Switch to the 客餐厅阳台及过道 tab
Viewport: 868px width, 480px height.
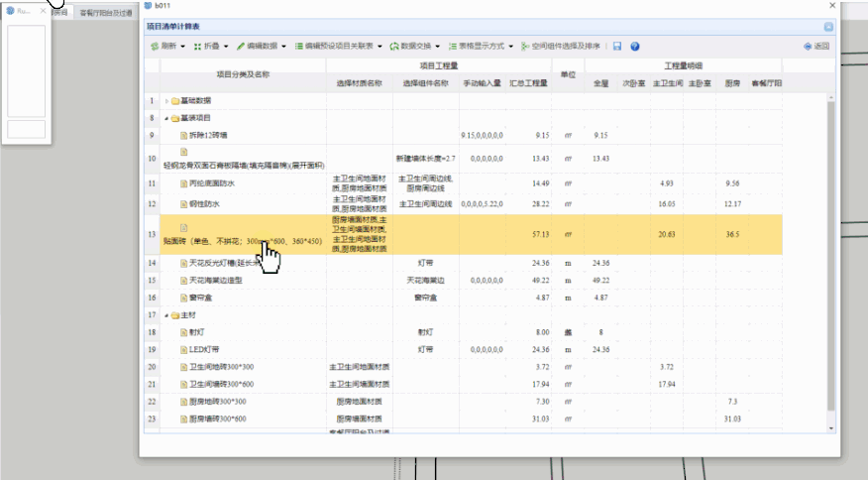click(105, 13)
